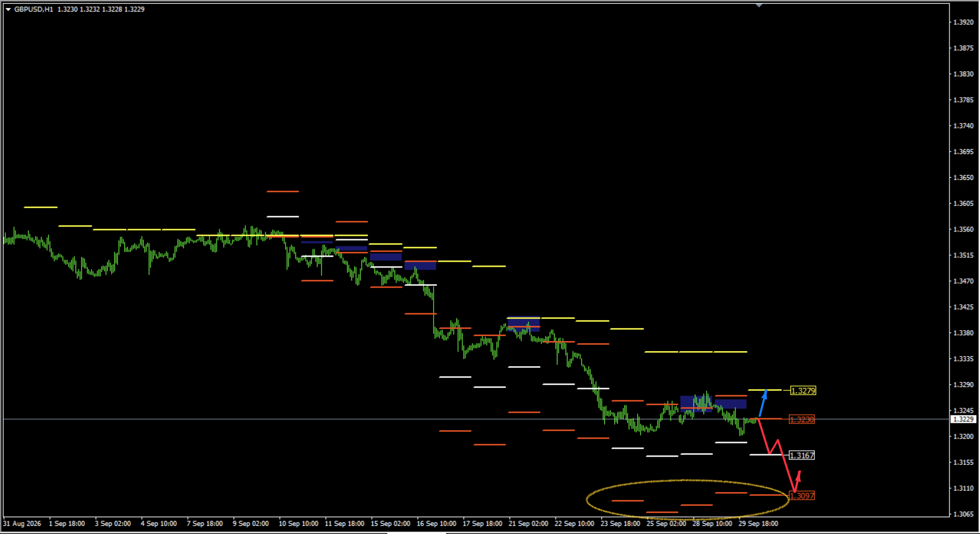Select the orange 1.3097 price label
Image resolution: width=980 pixels, height=534 pixels.
point(802,496)
